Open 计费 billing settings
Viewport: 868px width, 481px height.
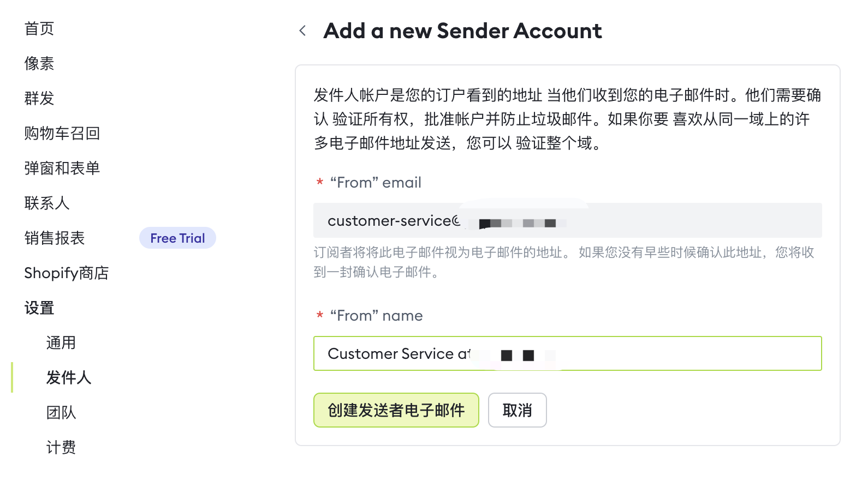(x=61, y=448)
